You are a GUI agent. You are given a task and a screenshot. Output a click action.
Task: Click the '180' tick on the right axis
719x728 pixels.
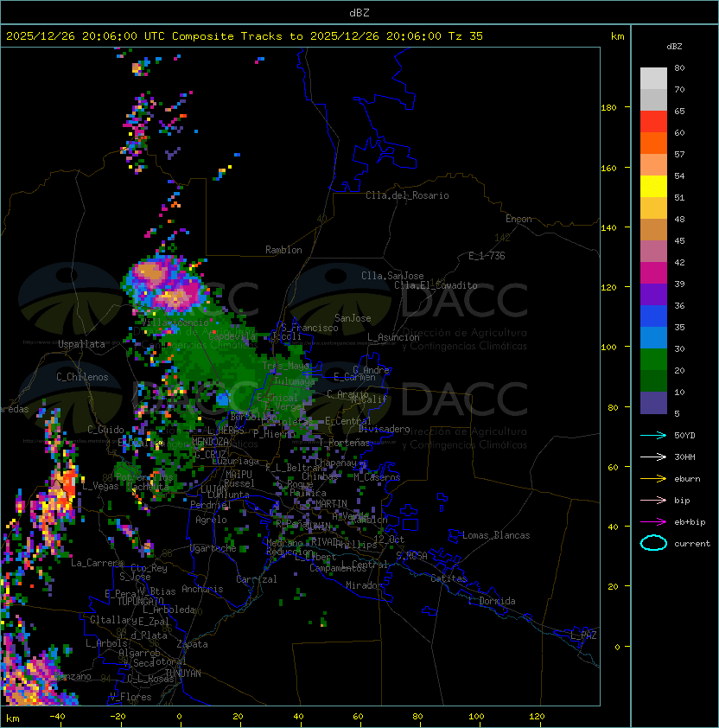coord(608,108)
